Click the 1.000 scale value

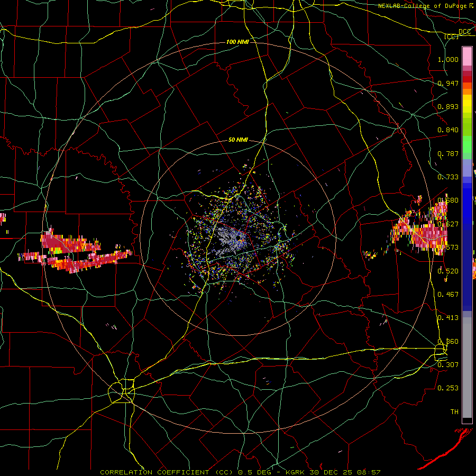point(448,59)
